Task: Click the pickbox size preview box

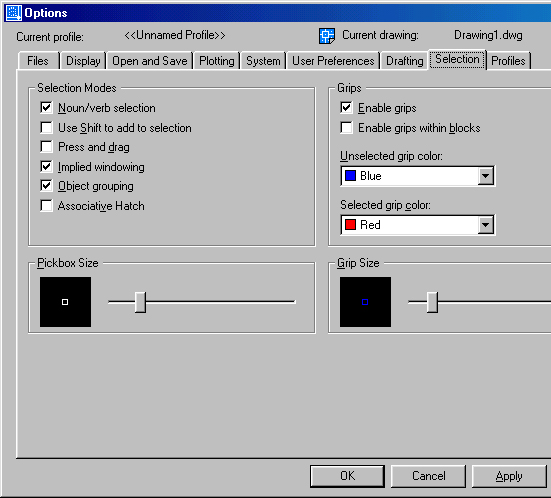Action: point(65,302)
